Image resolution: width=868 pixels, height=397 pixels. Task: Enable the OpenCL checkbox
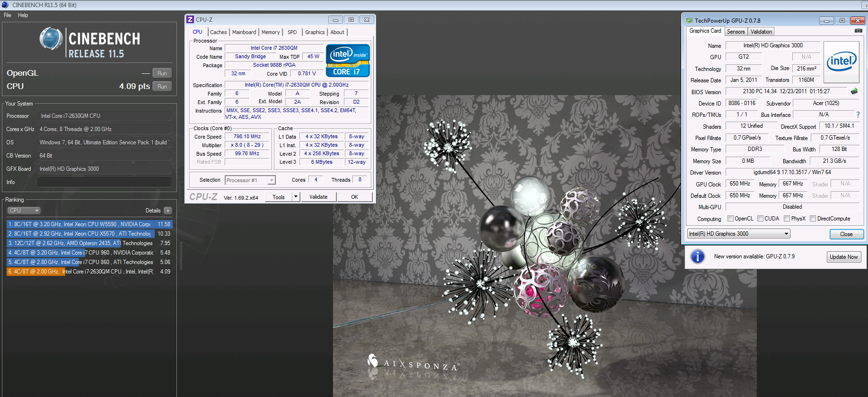tap(730, 219)
